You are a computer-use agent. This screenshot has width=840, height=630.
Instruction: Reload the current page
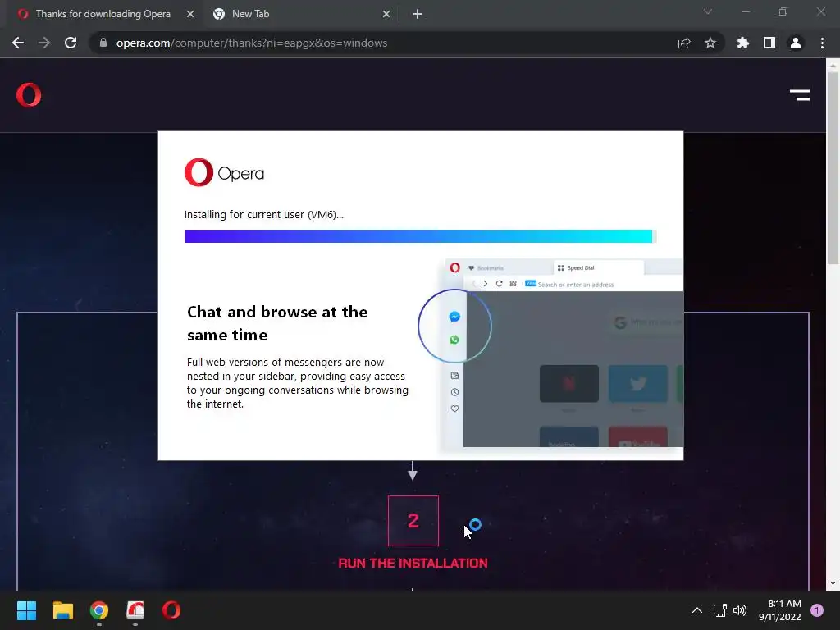pos(71,43)
